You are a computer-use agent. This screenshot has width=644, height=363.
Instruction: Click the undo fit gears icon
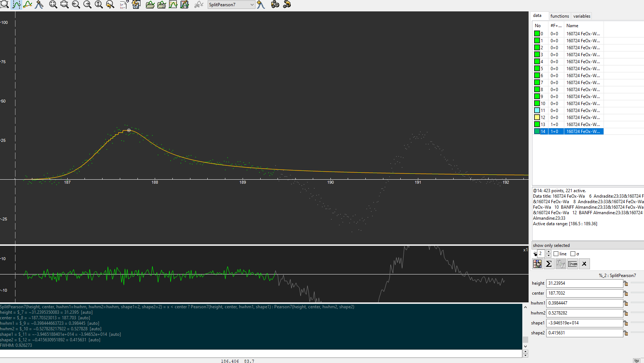pos(287,4)
